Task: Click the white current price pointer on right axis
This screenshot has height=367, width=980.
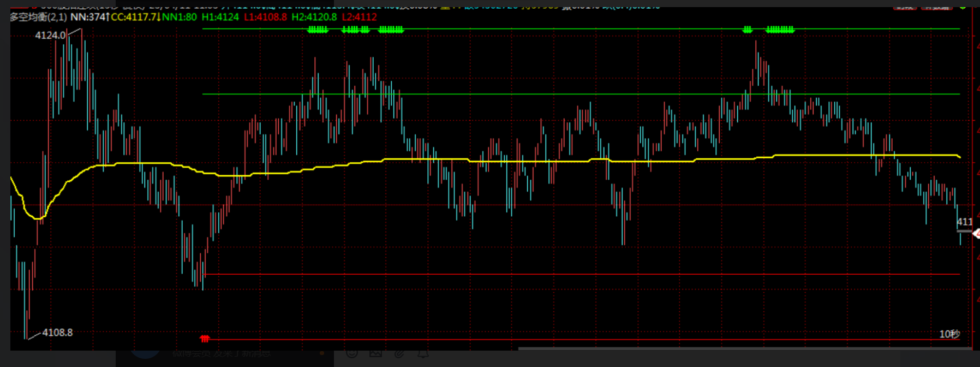Action: coord(976,234)
